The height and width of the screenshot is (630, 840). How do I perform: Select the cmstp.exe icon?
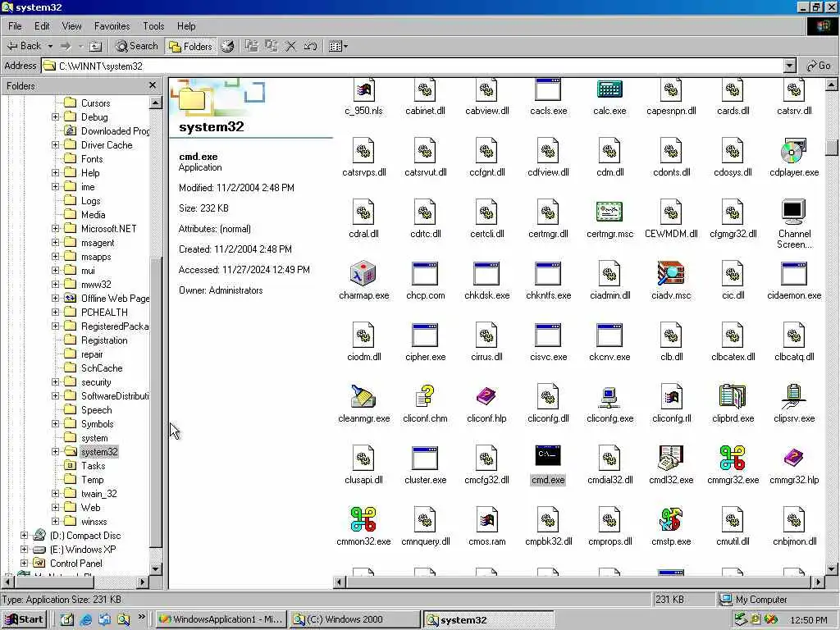tap(671, 519)
